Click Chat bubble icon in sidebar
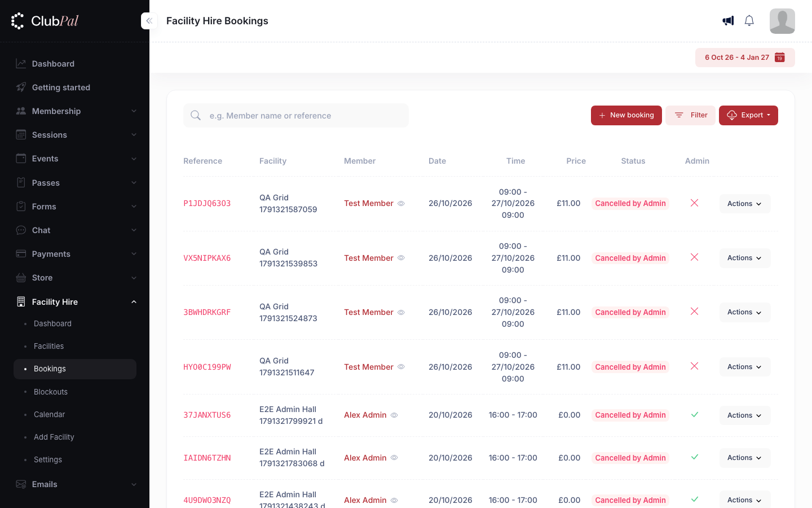Screen dimensions: 812x508 pyautogui.click(x=21, y=230)
